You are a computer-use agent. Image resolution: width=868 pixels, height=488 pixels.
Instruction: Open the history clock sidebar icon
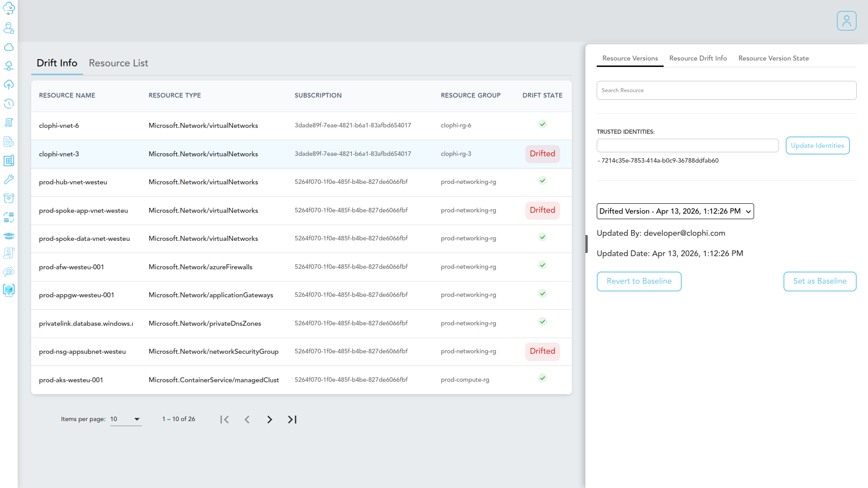coord(9,103)
